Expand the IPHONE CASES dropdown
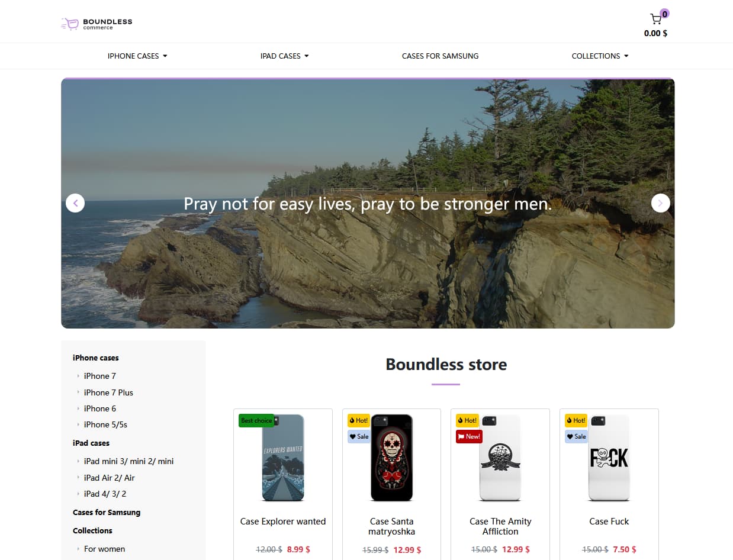The height and width of the screenshot is (560, 733). 137,56
